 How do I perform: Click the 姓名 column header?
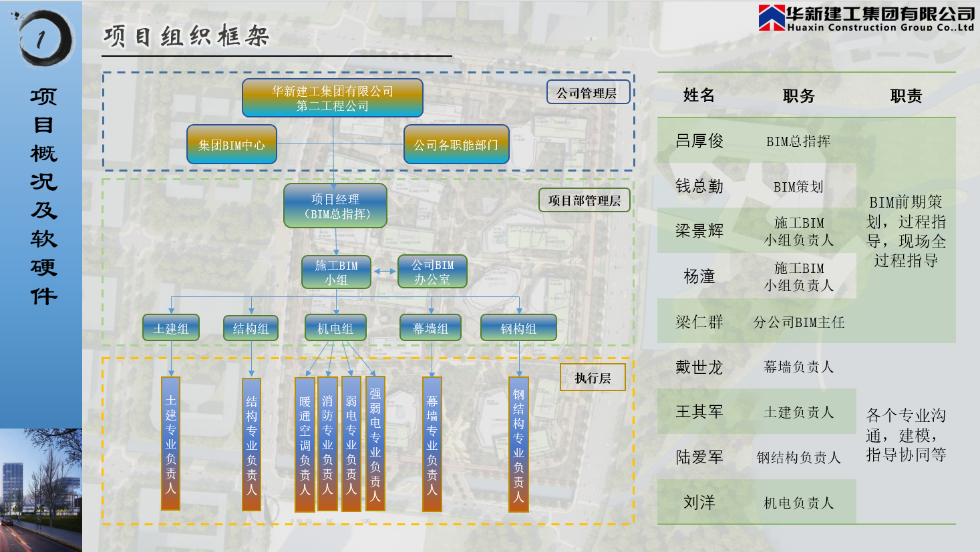point(699,95)
